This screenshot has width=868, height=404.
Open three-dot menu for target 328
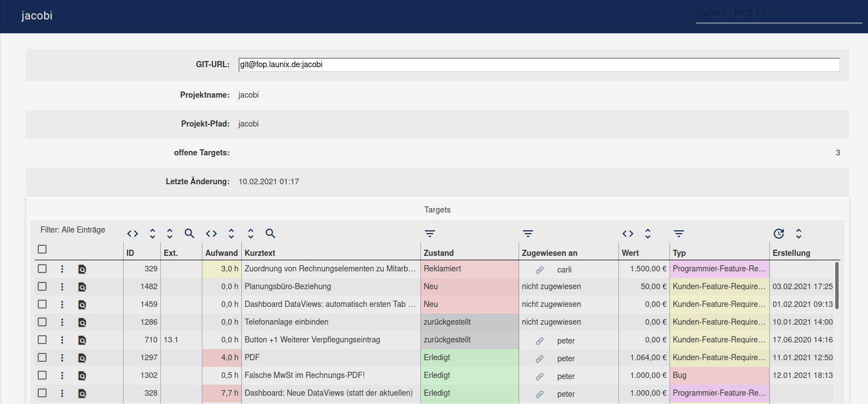click(62, 393)
